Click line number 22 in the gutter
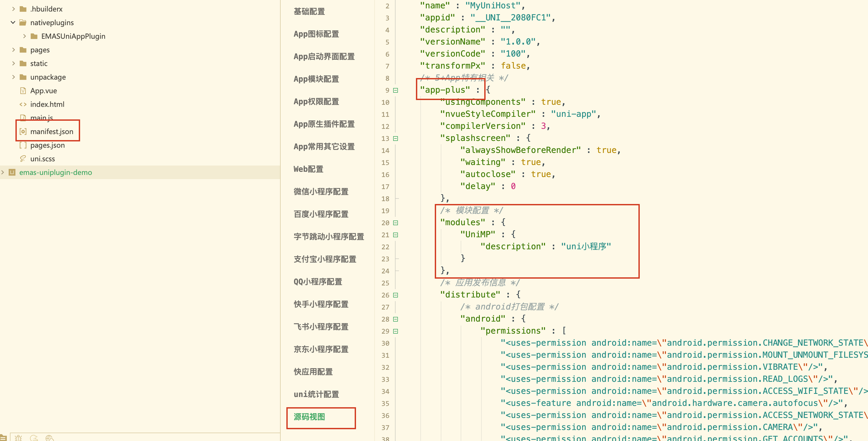The image size is (868, 441). (x=386, y=247)
